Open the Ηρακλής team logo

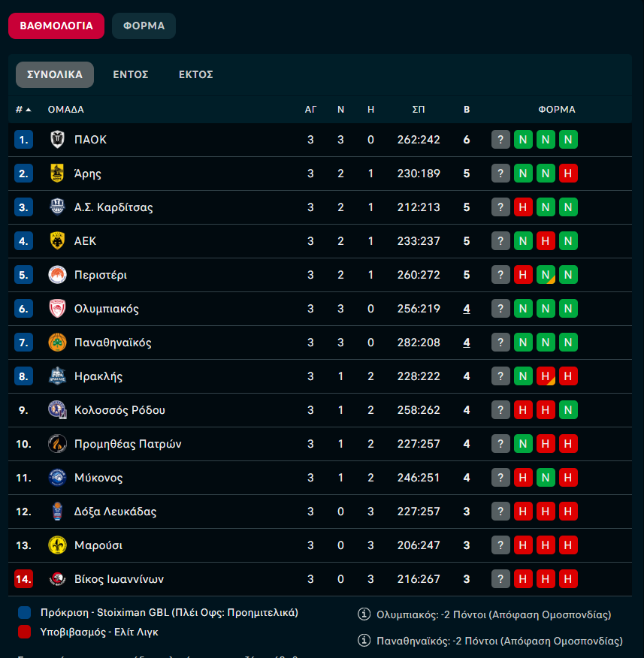coord(57,376)
